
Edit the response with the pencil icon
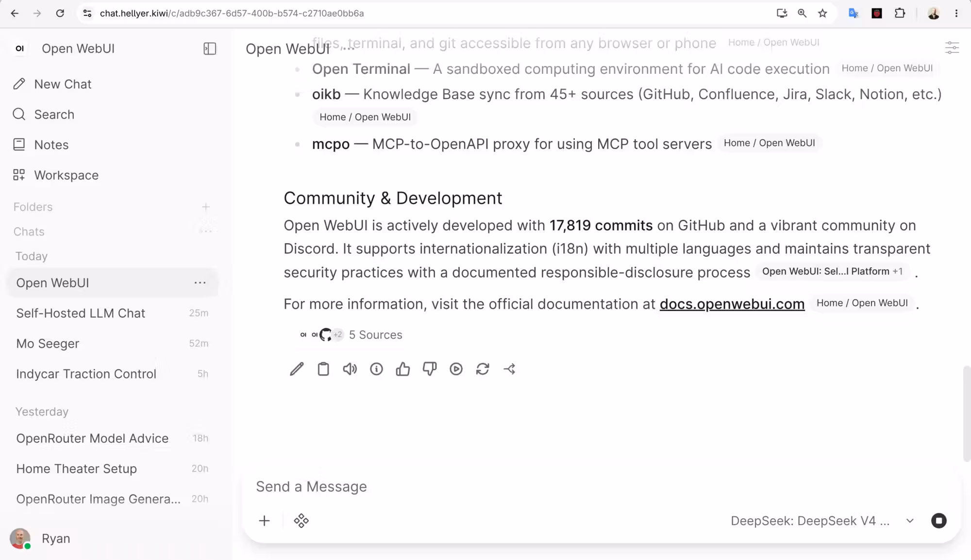tap(297, 369)
